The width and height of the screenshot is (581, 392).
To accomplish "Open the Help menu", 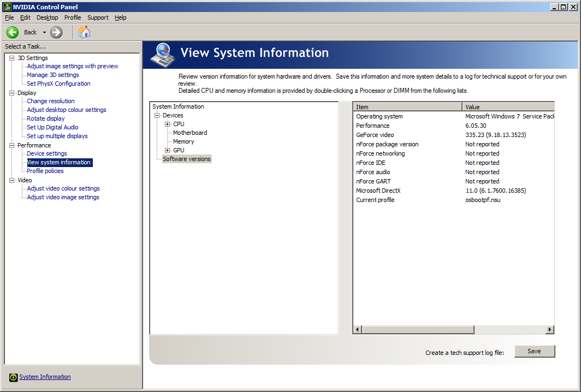I will [x=121, y=17].
